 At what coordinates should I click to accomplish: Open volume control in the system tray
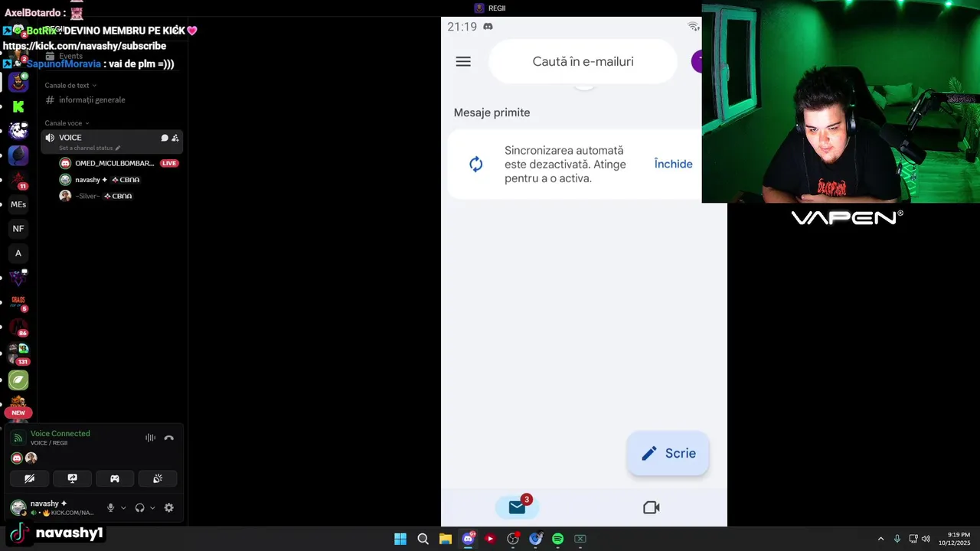coord(926,539)
